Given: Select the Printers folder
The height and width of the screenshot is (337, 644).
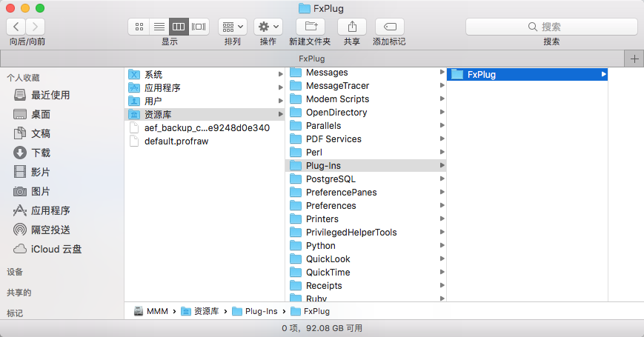Looking at the screenshot, I should click(x=365, y=219).
